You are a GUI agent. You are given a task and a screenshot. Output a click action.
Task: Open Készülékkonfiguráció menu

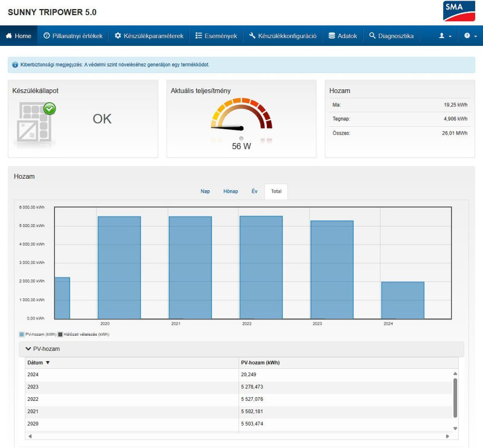click(283, 36)
